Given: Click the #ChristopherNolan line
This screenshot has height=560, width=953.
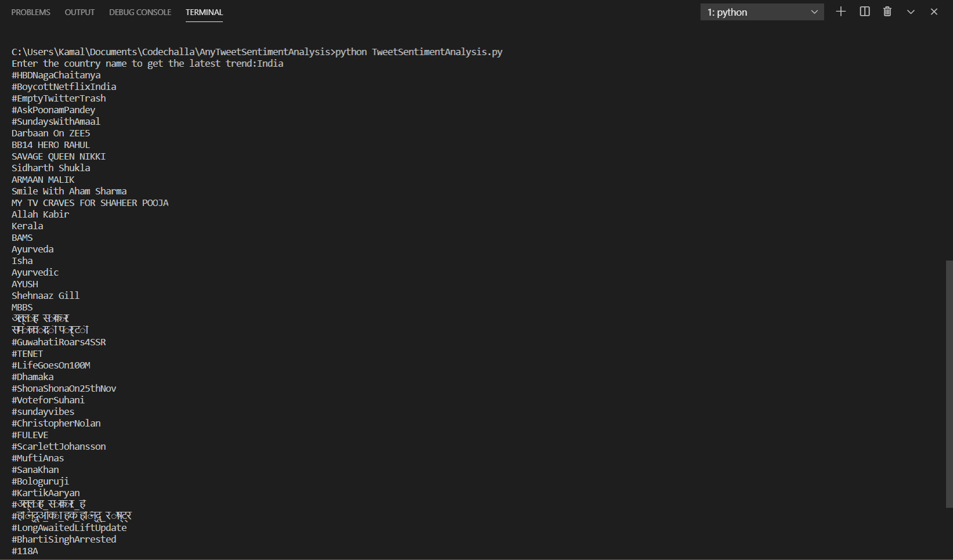Looking at the screenshot, I should click(56, 423).
